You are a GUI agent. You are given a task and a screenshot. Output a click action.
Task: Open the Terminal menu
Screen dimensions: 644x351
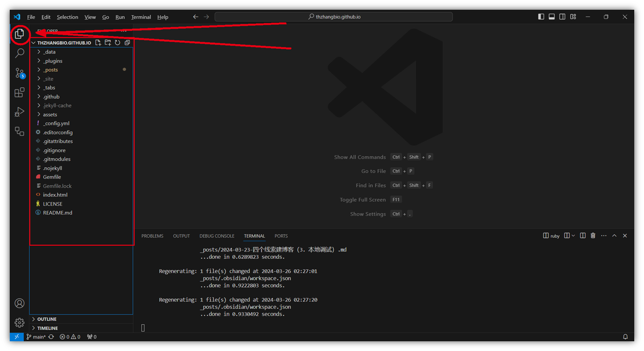click(141, 17)
